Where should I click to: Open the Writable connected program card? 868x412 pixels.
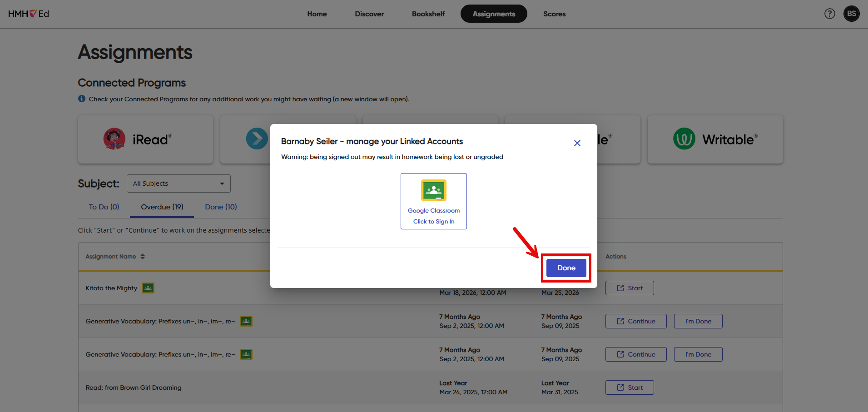pyautogui.click(x=715, y=139)
